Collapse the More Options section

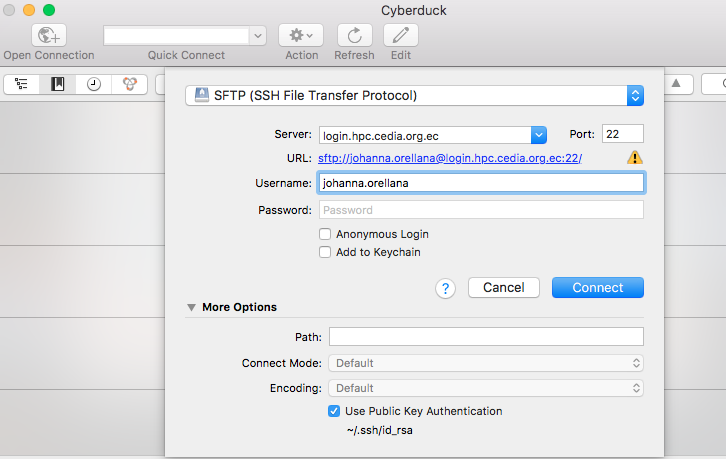[191, 308]
